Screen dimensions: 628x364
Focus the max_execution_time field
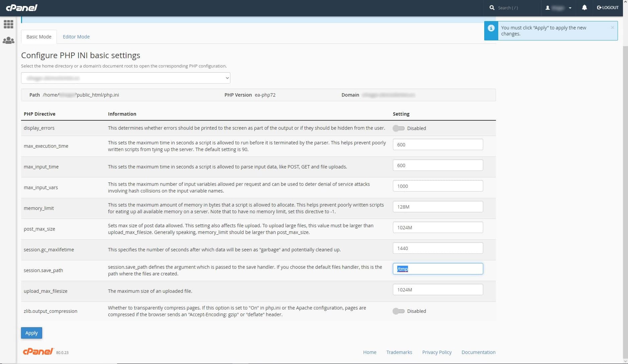click(x=437, y=145)
